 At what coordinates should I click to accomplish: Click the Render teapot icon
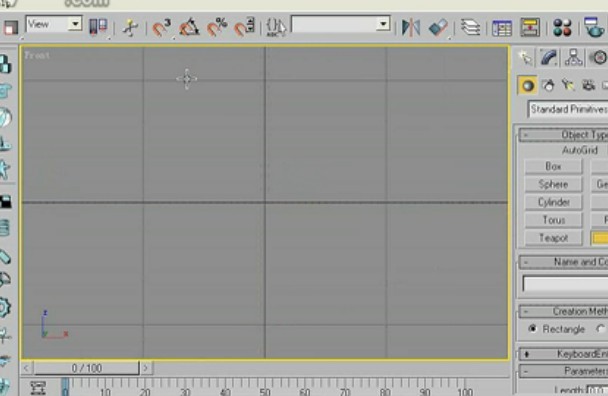point(593,28)
